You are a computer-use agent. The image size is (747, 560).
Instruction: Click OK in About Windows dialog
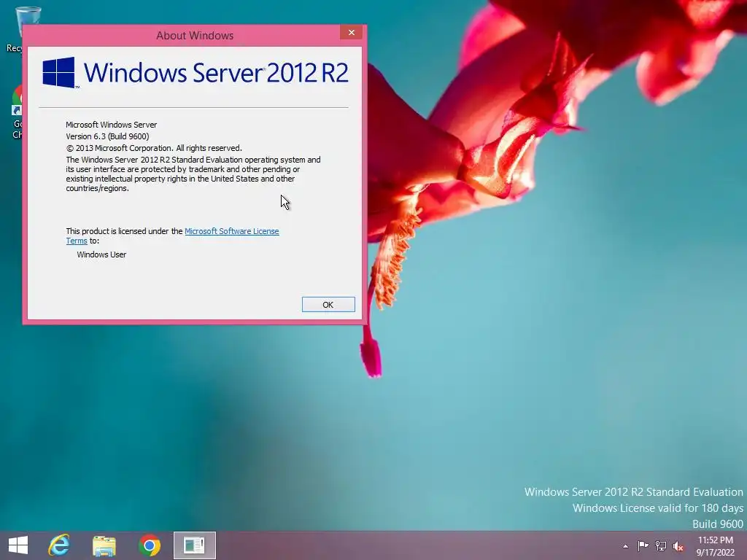point(328,305)
